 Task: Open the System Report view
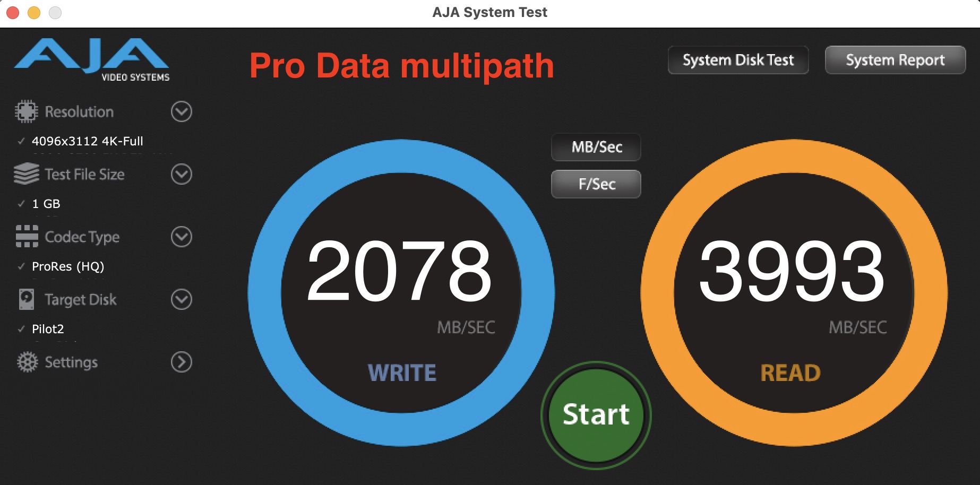coord(895,60)
